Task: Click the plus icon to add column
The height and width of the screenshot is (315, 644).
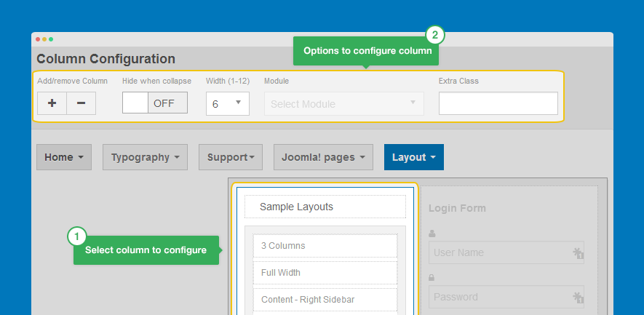Action: pos(52,103)
